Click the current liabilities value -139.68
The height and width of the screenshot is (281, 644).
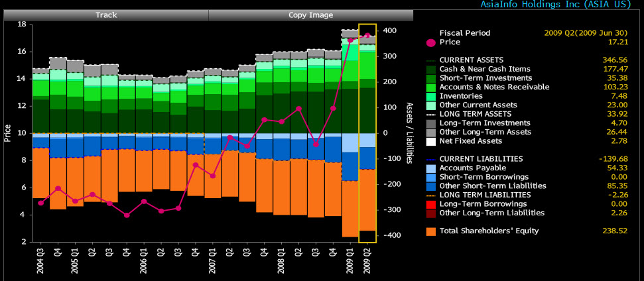tap(613, 159)
